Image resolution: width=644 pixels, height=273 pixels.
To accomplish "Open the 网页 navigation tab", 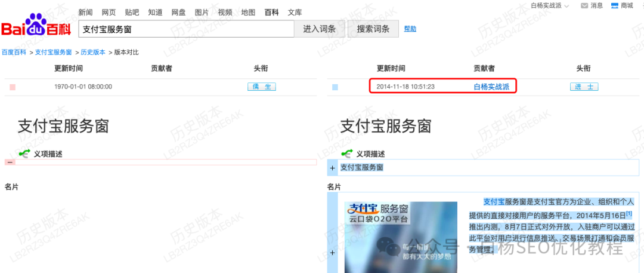I will click(109, 13).
